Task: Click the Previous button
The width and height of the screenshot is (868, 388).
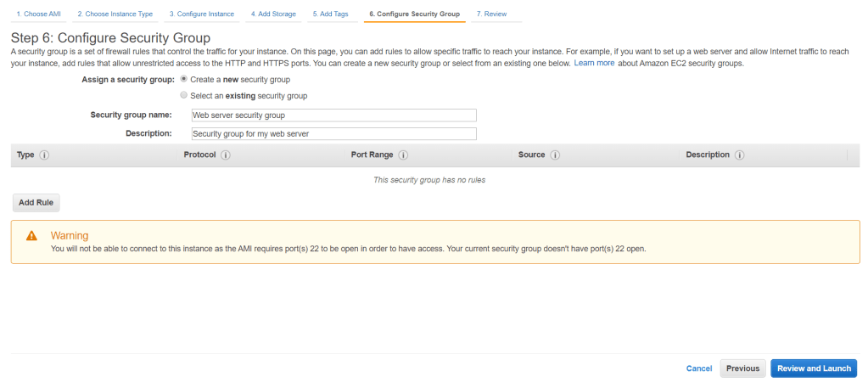Action: (x=742, y=368)
